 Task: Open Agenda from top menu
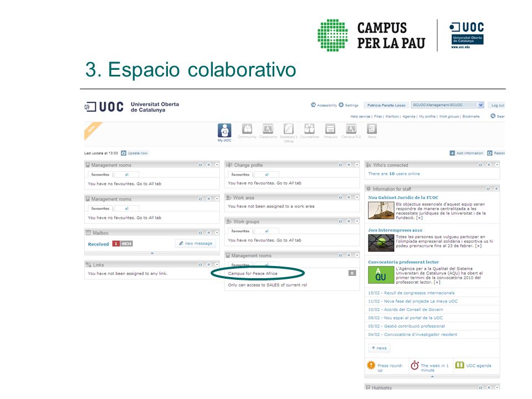[x=409, y=116]
